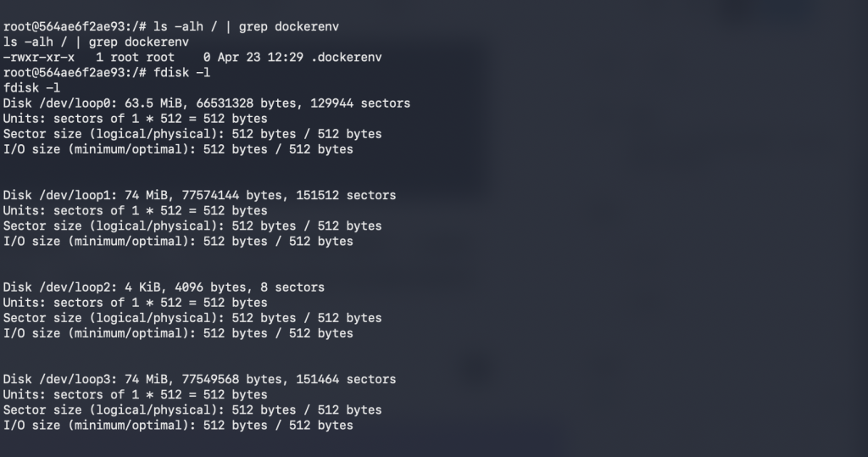Click the 'Disk /dev/loop2' text
Screen dimensions: 868x457
click(x=55, y=287)
